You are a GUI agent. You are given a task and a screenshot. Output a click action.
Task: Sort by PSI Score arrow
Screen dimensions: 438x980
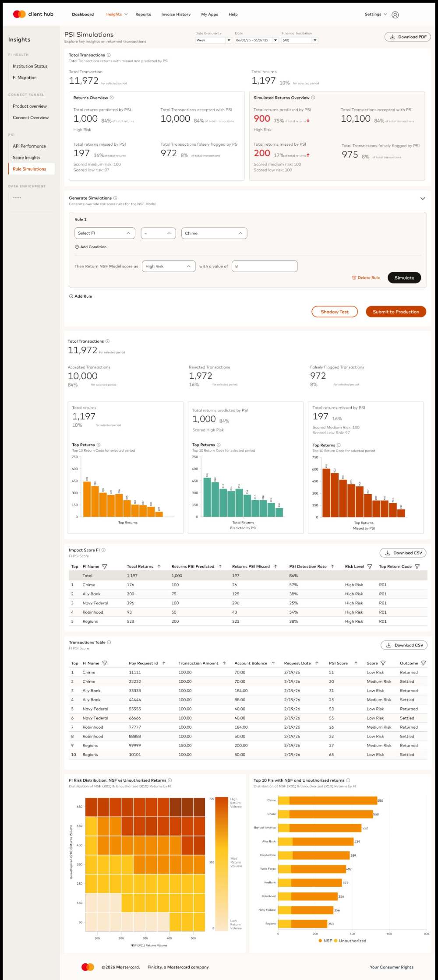pyautogui.click(x=356, y=663)
